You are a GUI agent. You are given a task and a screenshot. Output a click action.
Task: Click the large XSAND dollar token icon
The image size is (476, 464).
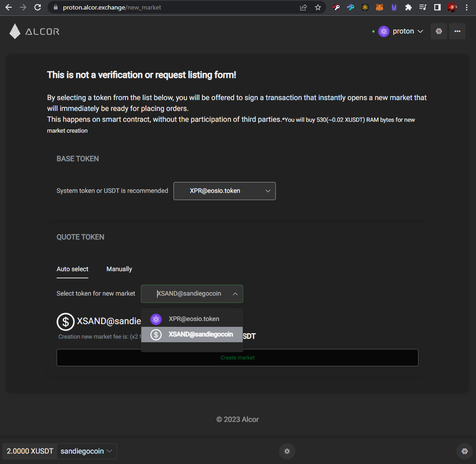tap(66, 322)
